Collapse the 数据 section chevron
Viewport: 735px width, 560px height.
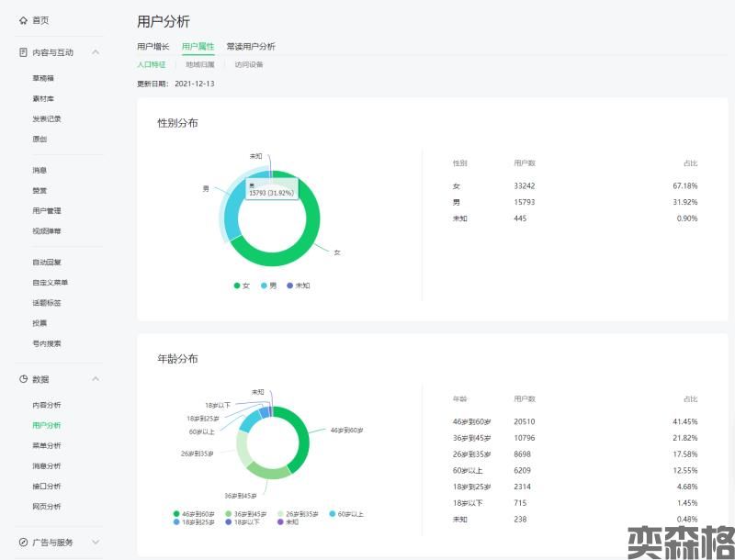[96, 379]
